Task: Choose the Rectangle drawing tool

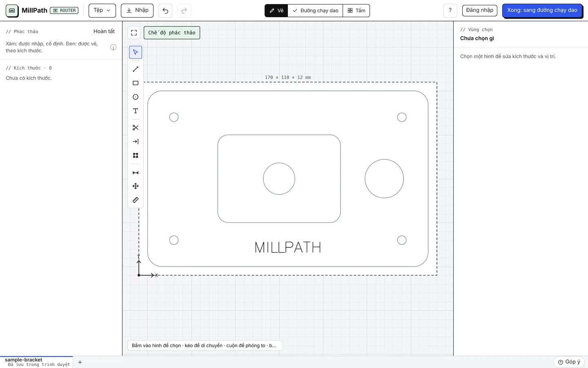Action: [x=136, y=83]
